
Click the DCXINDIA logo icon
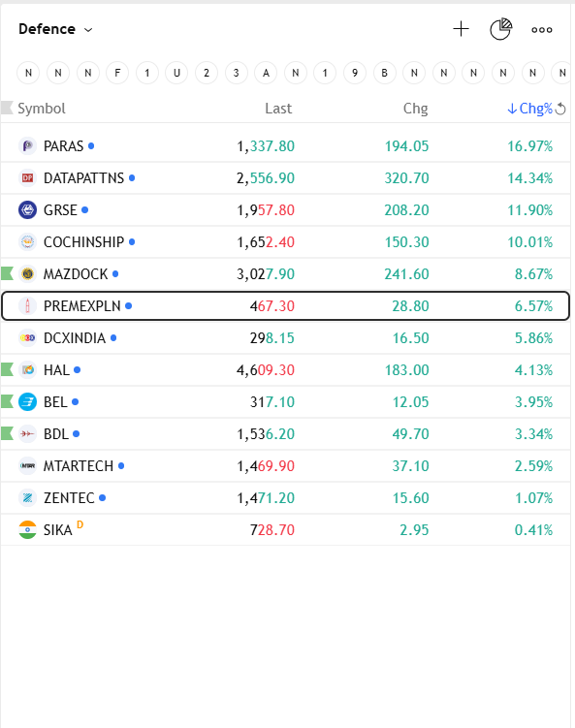pyautogui.click(x=27, y=338)
